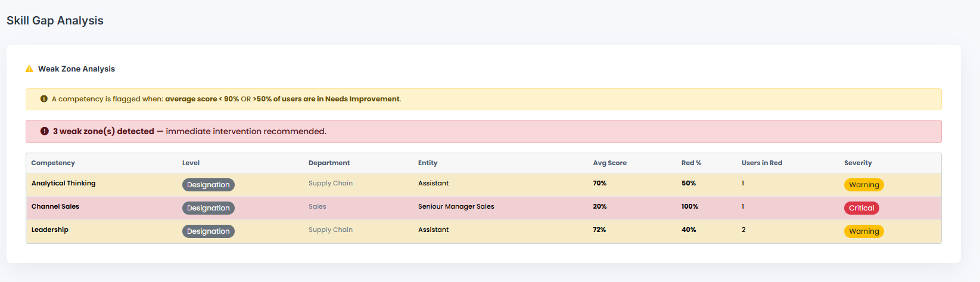Click the Weak Zone Analysis warning triangle icon
980x282 pixels.
click(x=29, y=69)
